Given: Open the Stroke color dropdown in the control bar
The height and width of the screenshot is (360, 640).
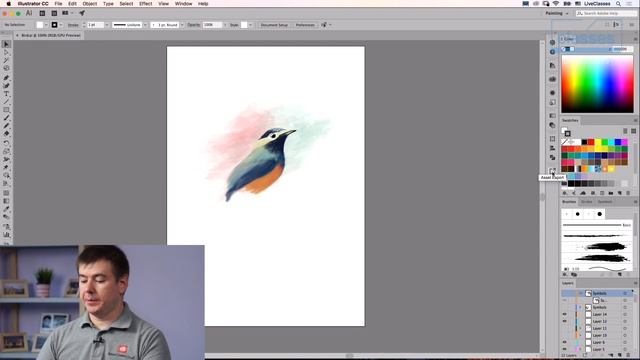Looking at the screenshot, I should [61, 25].
